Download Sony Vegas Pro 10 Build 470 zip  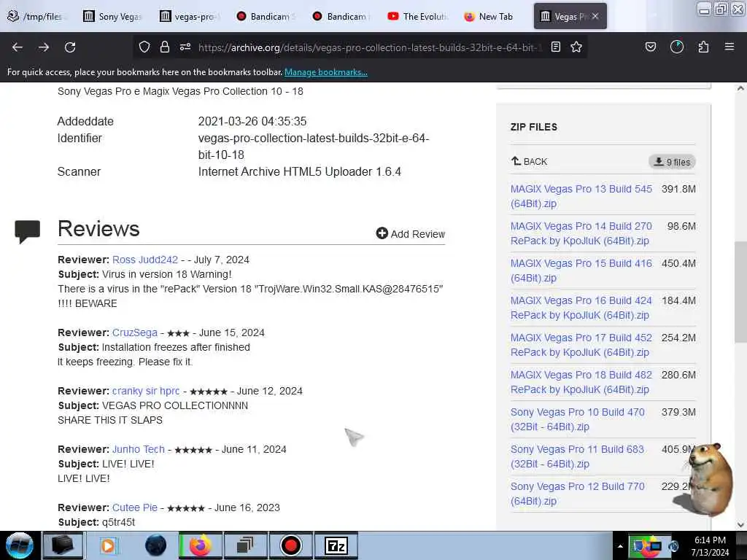pyautogui.click(x=578, y=419)
